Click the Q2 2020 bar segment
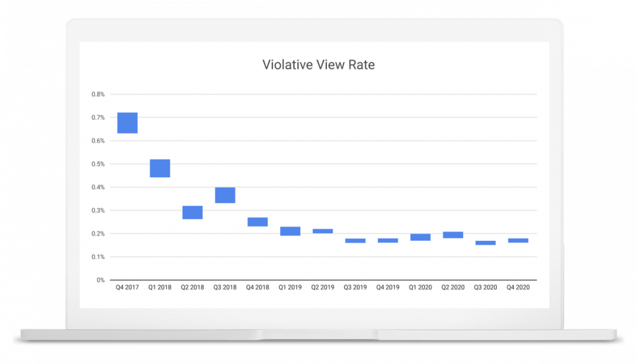This screenshot has width=637, height=364. [452, 234]
